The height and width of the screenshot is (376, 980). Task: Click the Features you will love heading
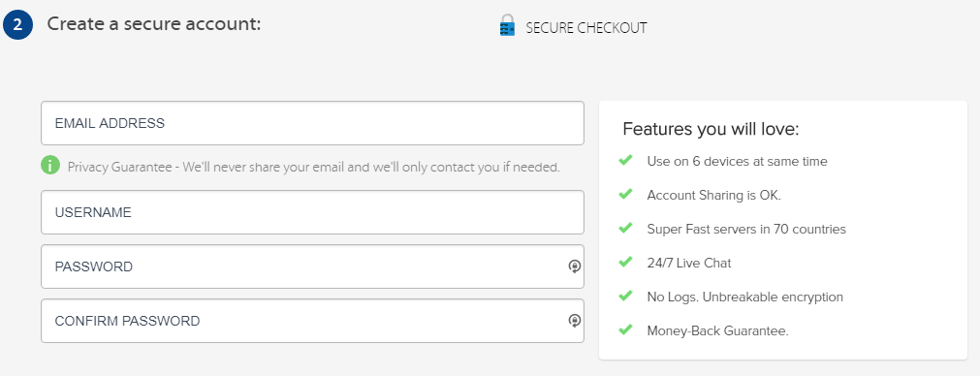[711, 129]
